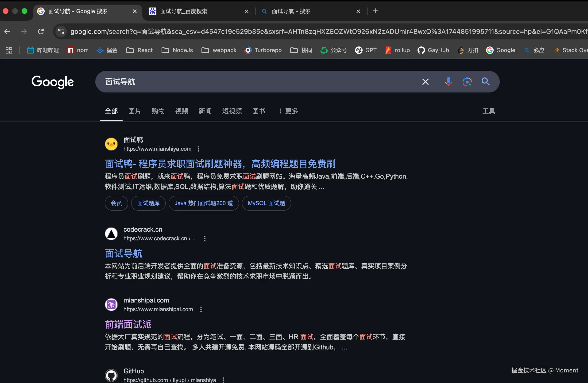Open options menu for the codecrack.cn result

(x=205, y=238)
